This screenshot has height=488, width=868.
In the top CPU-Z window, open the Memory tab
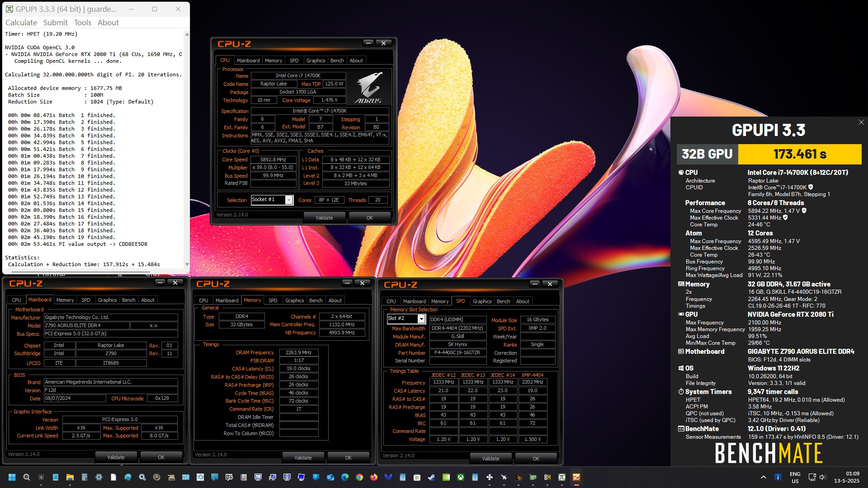(274, 60)
